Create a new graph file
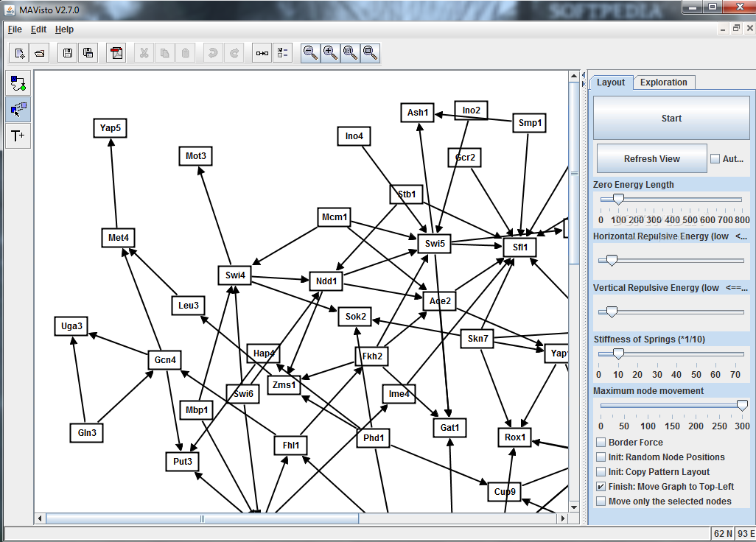This screenshot has height=542, width=756. click(x=19, y=53)
